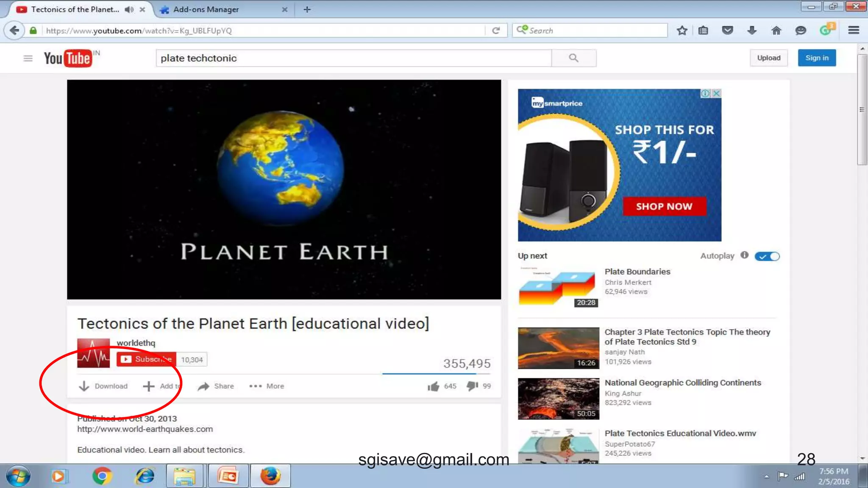Expand the More options menu
The image size is (868, 488).
click(x=267, y=386)
